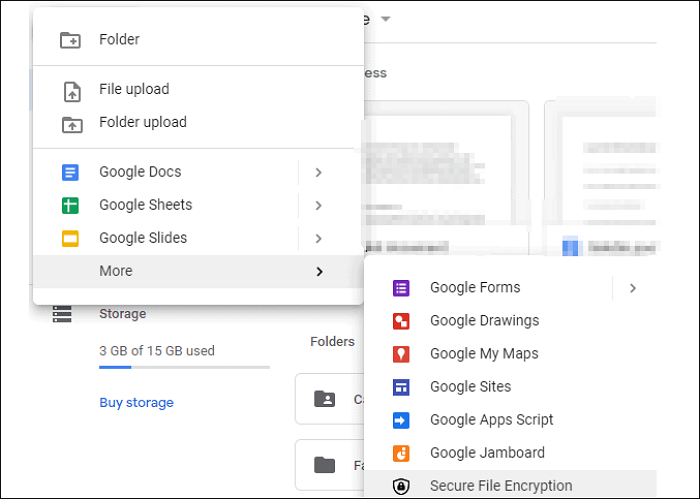
Task: Click the Google Apps Script arrow icon
Action: click(x=401, y=420)
